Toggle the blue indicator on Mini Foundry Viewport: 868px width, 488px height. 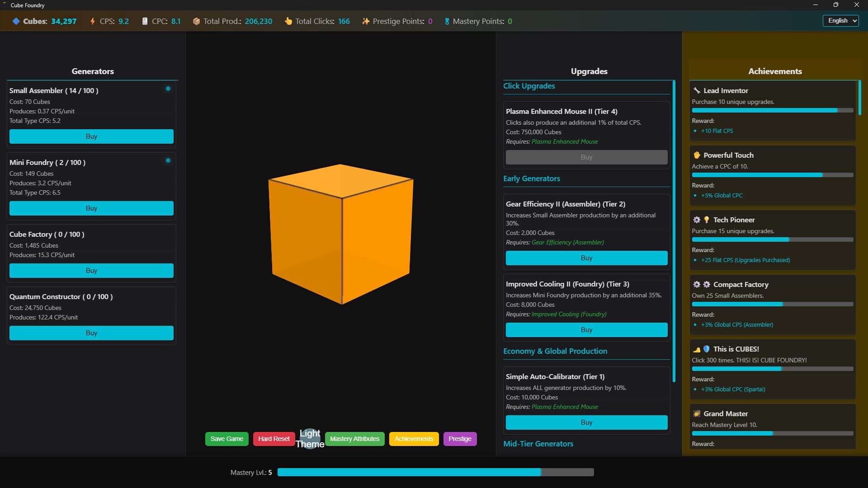click(168, 160)
